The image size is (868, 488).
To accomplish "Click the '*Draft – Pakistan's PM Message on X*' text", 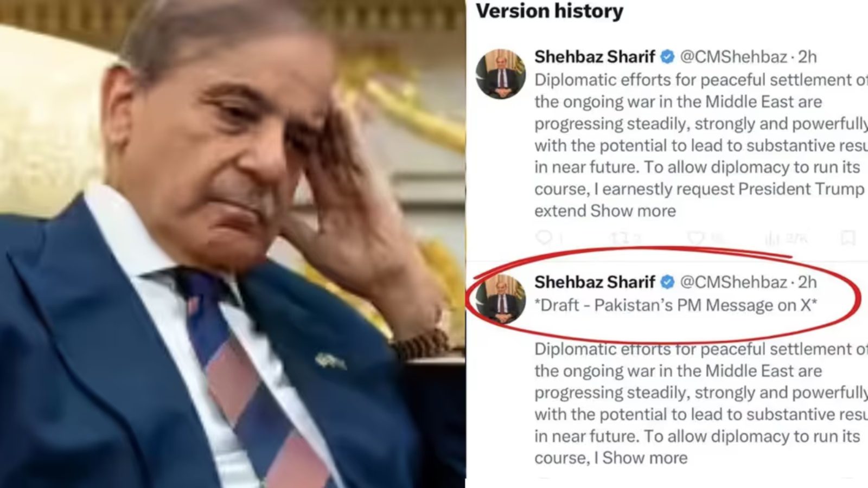I will point(675,305).
